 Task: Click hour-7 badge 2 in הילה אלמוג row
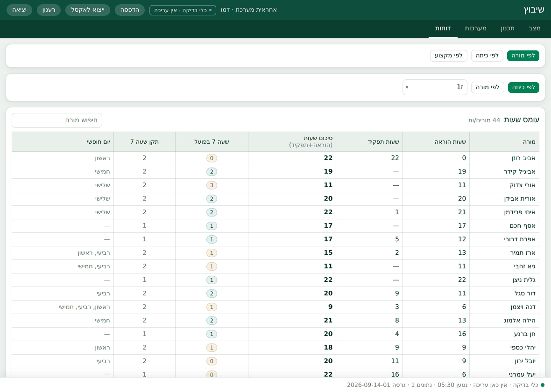[x=212, y=321]
